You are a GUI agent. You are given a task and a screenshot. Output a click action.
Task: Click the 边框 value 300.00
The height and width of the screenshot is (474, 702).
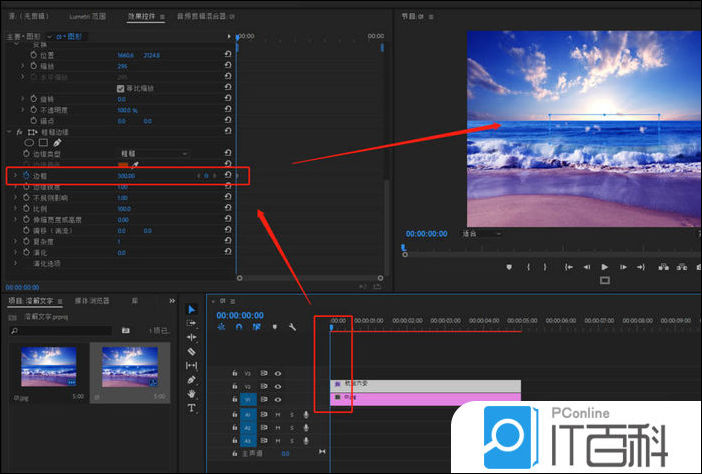[x=125, y=175]
